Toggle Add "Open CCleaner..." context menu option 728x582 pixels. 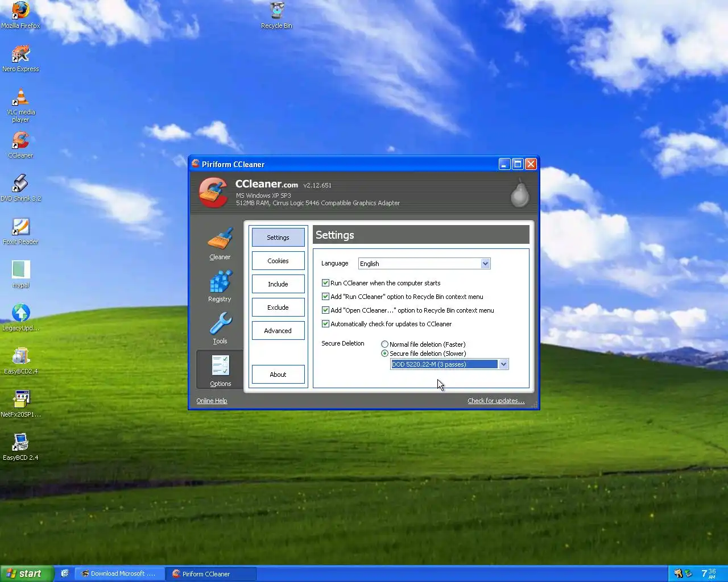(408, 310)
